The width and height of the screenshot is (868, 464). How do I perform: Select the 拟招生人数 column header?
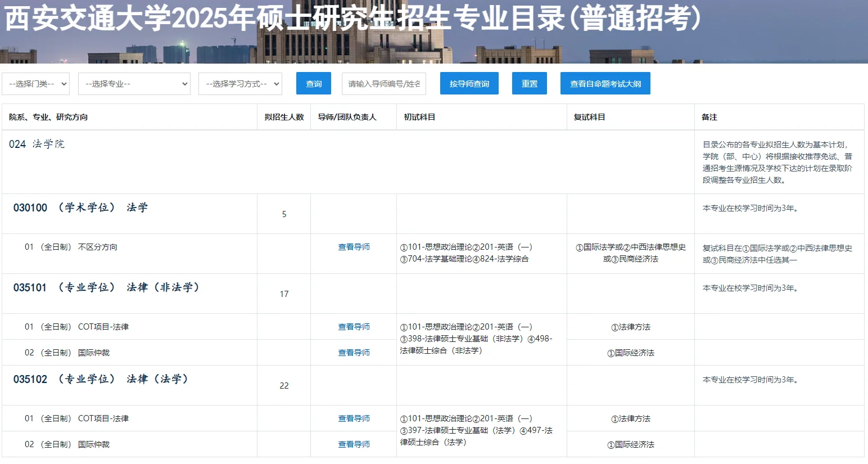pos(284,117)
